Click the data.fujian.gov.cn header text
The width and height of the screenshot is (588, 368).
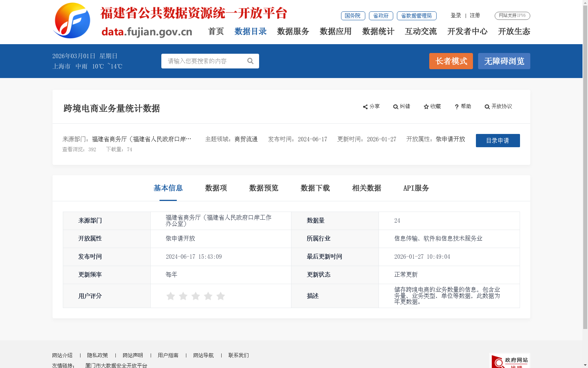(147, 32)
